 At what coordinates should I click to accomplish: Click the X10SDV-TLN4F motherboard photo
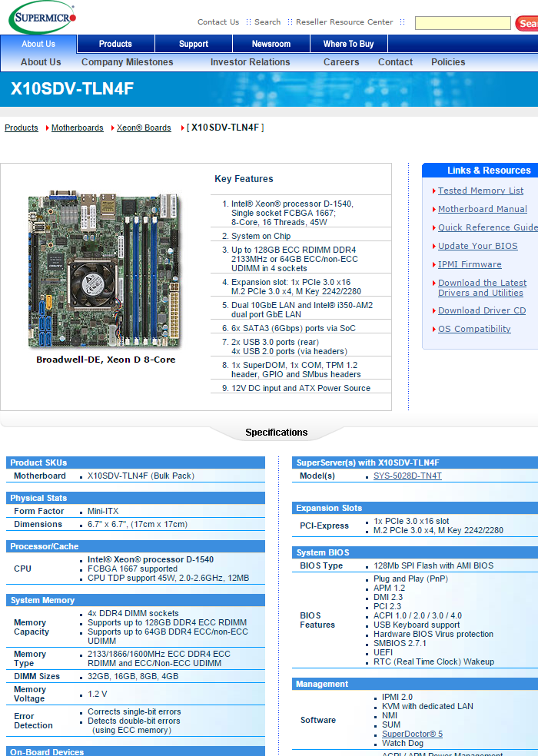click(105, 268)
